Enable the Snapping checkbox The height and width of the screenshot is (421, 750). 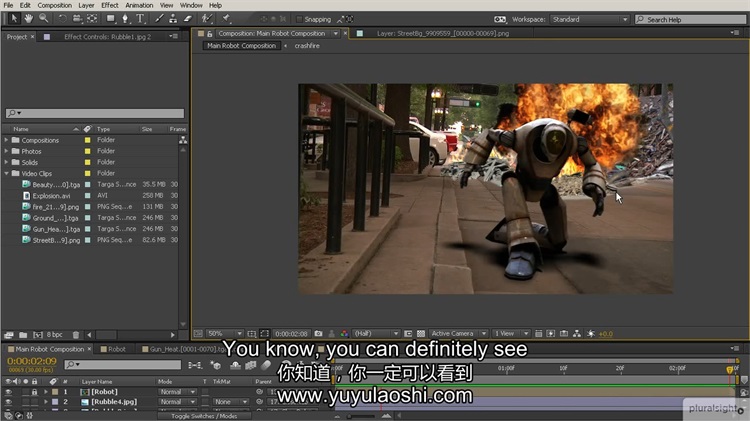point(299,19)
